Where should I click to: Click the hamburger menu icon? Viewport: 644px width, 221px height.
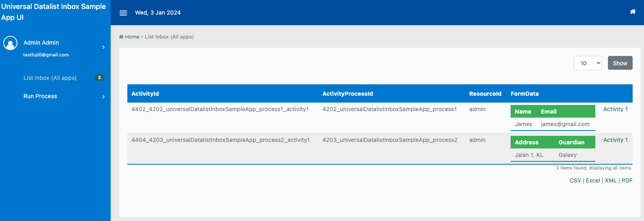123,13
